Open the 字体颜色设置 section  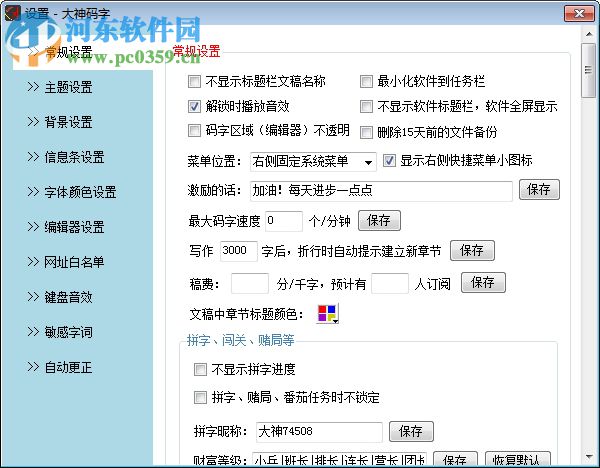tap(72, 192)
